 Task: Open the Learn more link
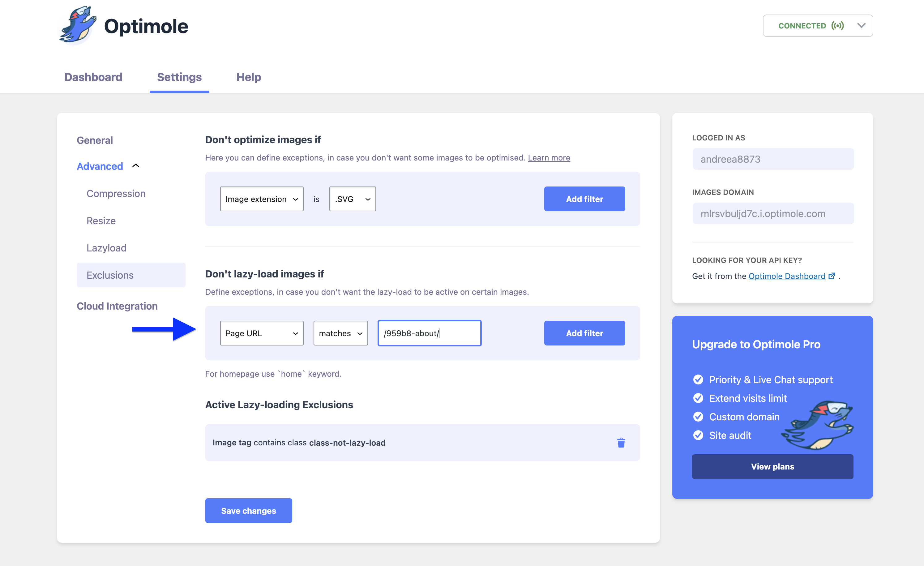[x=549, y=157]
